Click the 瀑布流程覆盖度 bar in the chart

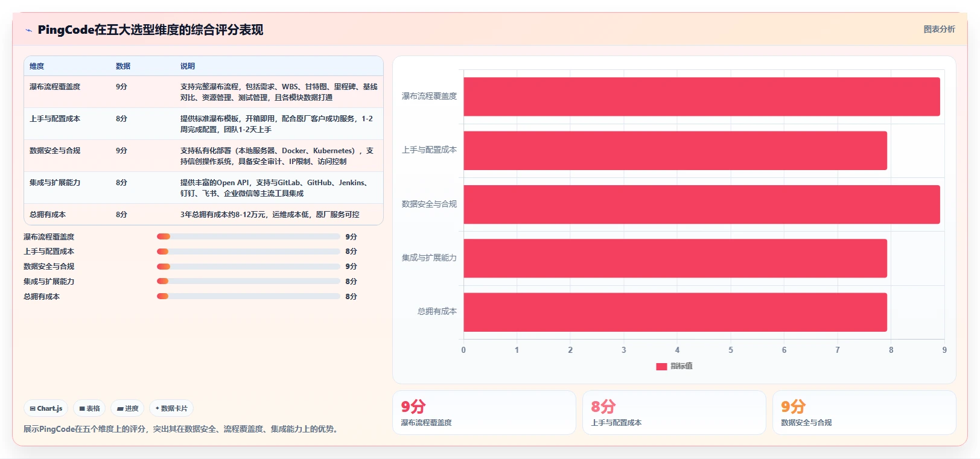701,97
